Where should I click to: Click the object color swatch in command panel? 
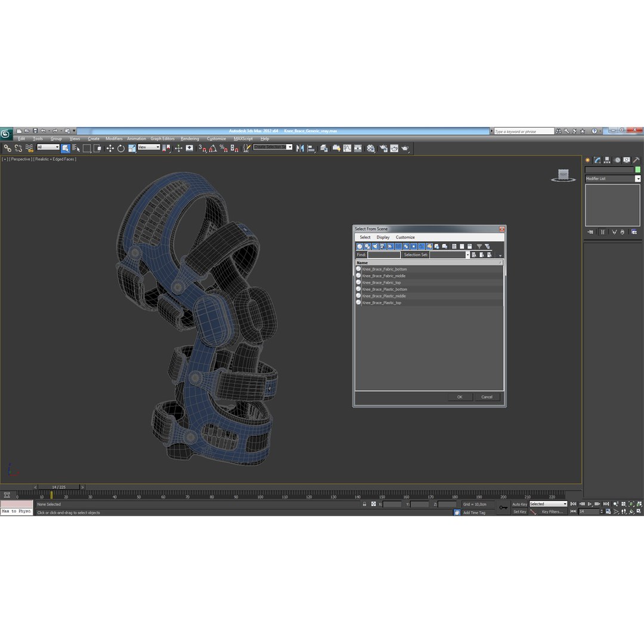click(637, 169)
